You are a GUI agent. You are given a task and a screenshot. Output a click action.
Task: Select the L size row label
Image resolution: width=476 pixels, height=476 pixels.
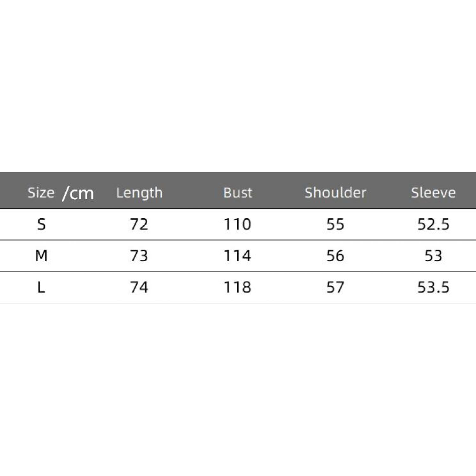[42, 287]
